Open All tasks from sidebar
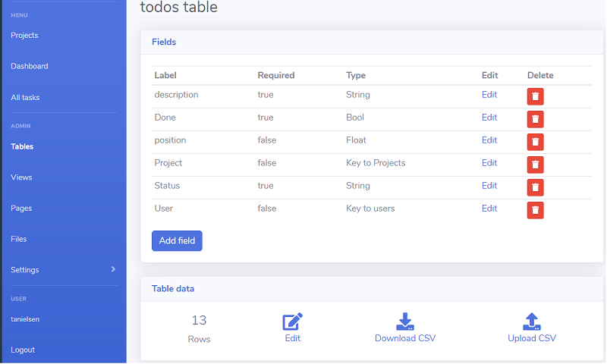The image size is (607, 364). coord(25,97)
